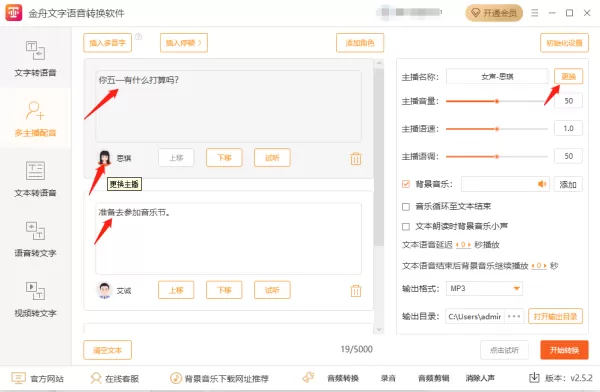Click the 主播音量 value box 50

coord(568,101)
